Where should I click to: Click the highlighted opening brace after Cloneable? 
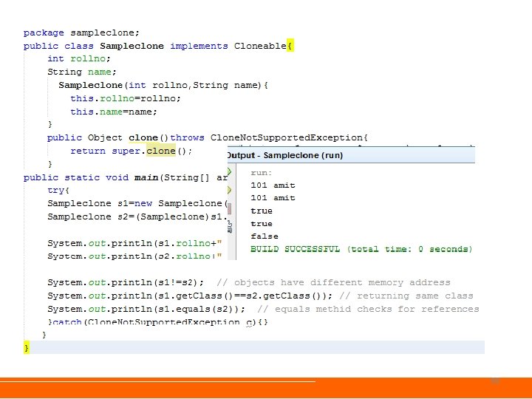(x=290, y=46)
